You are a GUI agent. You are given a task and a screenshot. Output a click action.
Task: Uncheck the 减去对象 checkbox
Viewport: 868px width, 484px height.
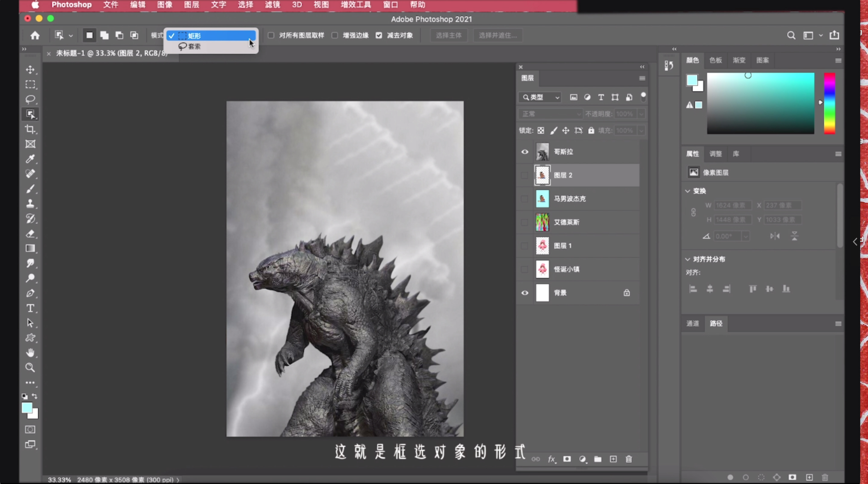click(379, 35)
